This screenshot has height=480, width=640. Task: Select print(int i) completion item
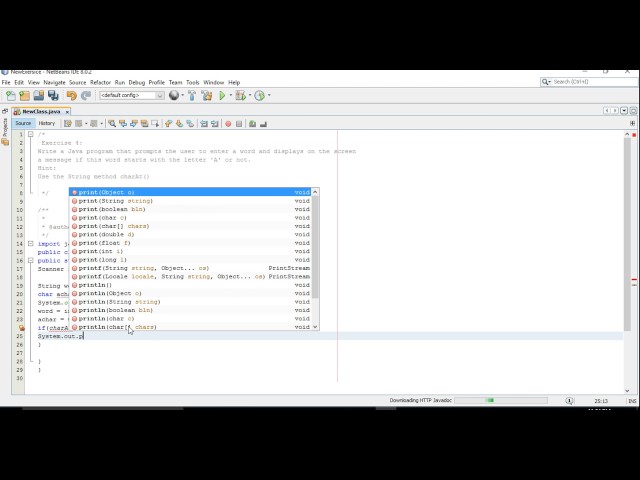pos(190,251)
